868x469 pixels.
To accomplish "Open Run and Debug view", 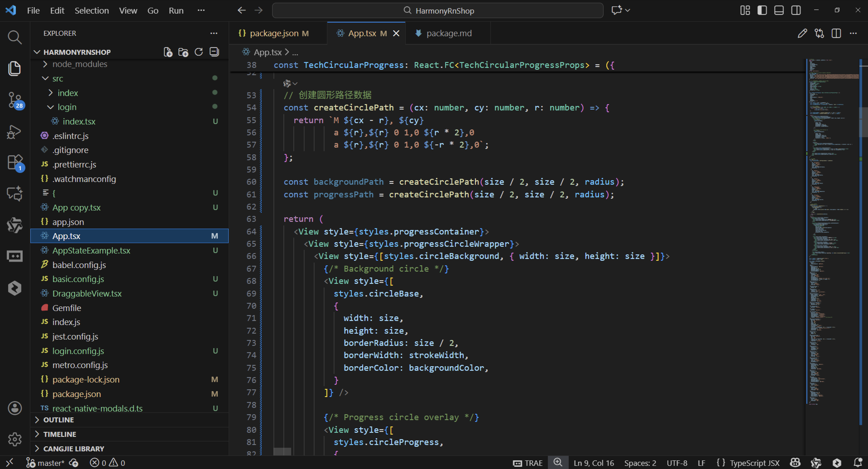I will pyautogui.click(x=14, y=132).
